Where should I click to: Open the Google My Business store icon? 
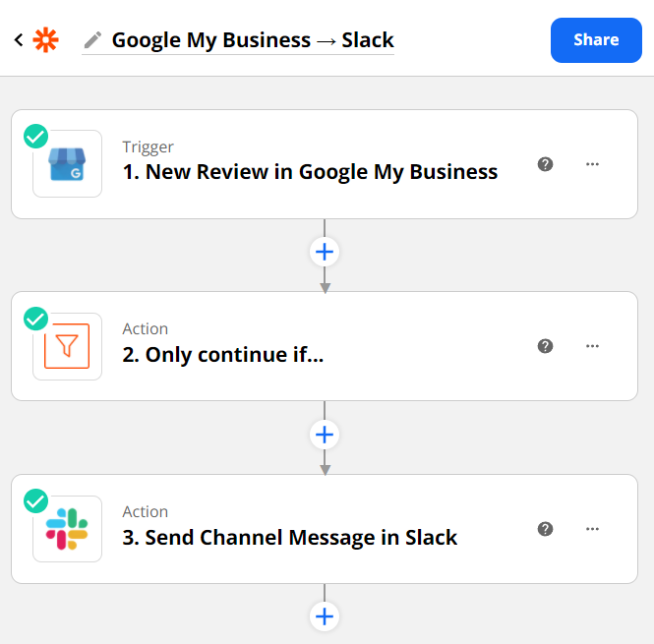[67, 164]
